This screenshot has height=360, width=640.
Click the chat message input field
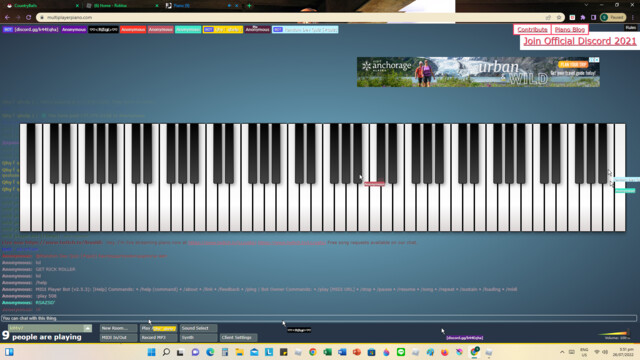[319, 318]
